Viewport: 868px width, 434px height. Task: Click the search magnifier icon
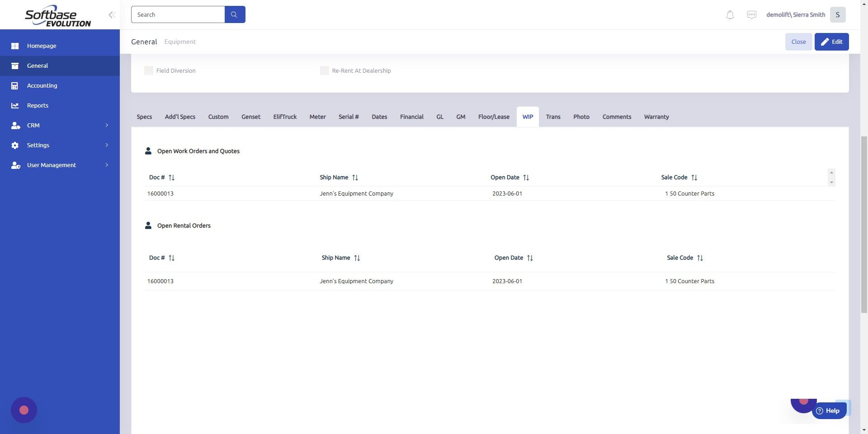(234, 14)
